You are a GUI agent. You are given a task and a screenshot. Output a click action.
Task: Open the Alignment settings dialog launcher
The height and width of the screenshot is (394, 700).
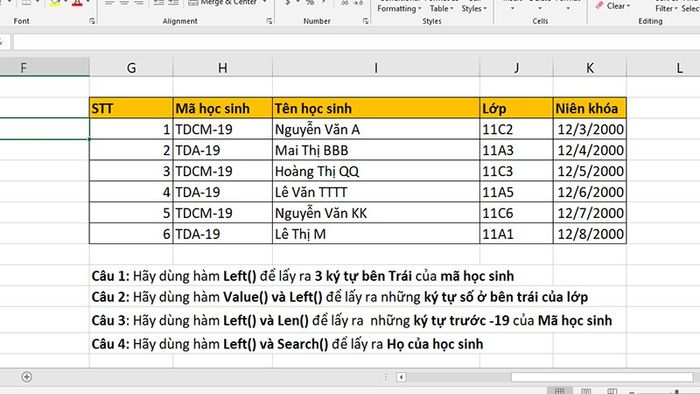click(x=269, y=21)
